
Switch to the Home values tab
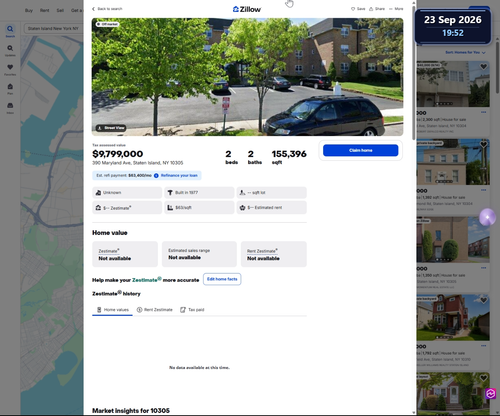point(112,310)
